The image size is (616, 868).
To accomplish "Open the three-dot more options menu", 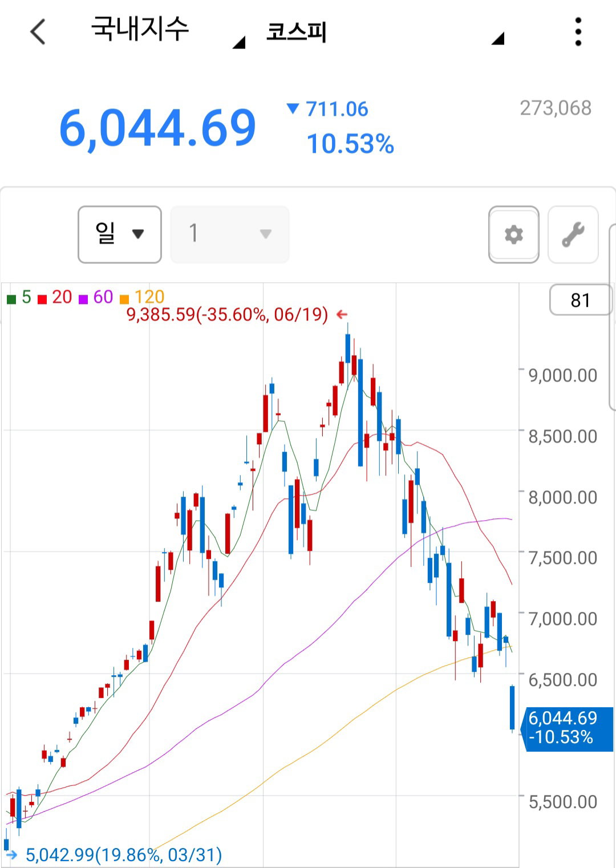I will pyautogui.click(x=578, y=31).
